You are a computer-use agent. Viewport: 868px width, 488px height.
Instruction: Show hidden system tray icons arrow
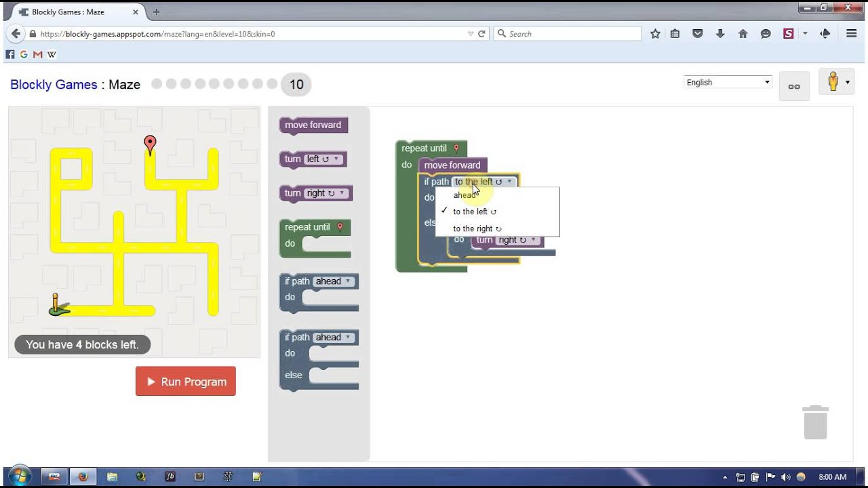(726, 477)
